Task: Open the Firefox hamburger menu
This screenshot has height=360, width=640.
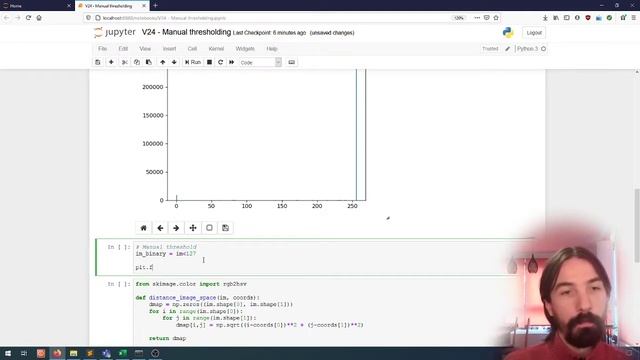Action: [633, 18]
